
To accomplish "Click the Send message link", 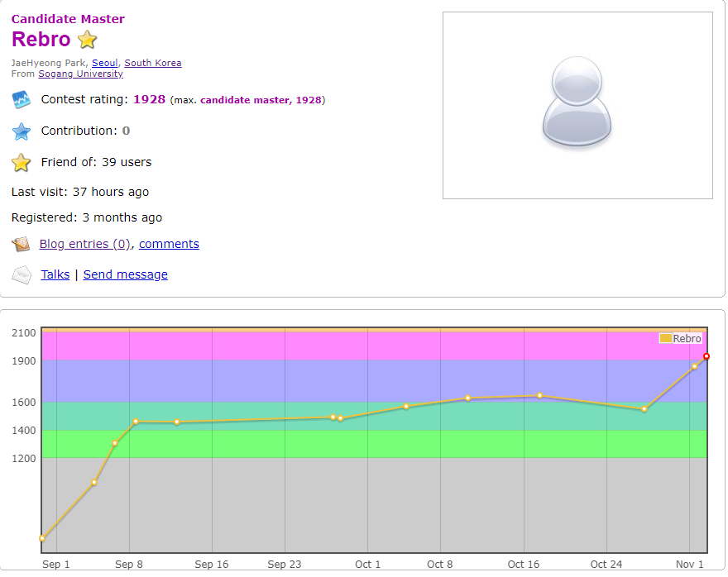I will coord(126,274).
